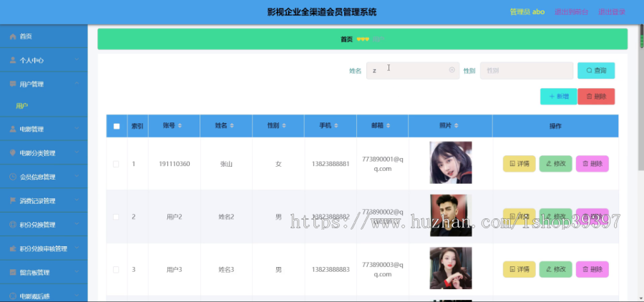
Task: Click the red 删除 batch delete button
Action: (596, 97)
